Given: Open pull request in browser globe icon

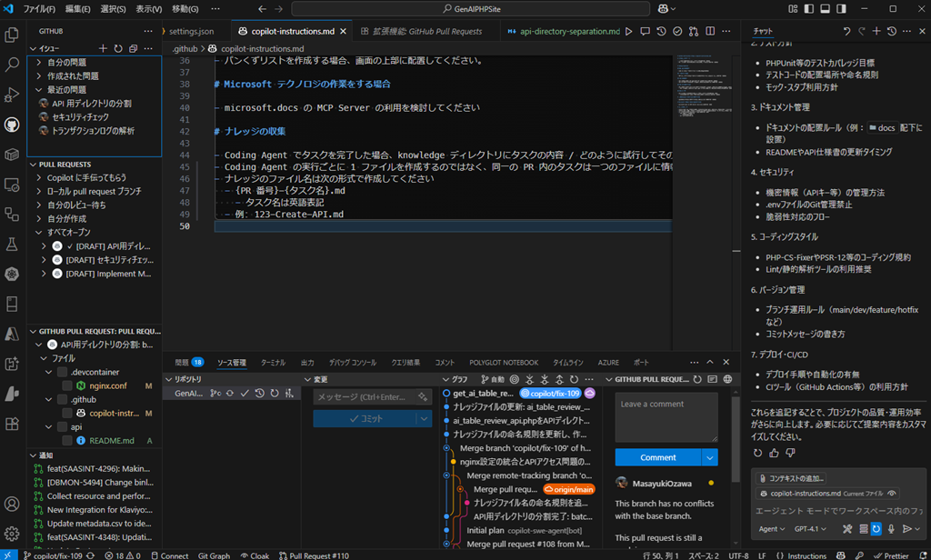Looking at the screenshot, I should 728,379.
